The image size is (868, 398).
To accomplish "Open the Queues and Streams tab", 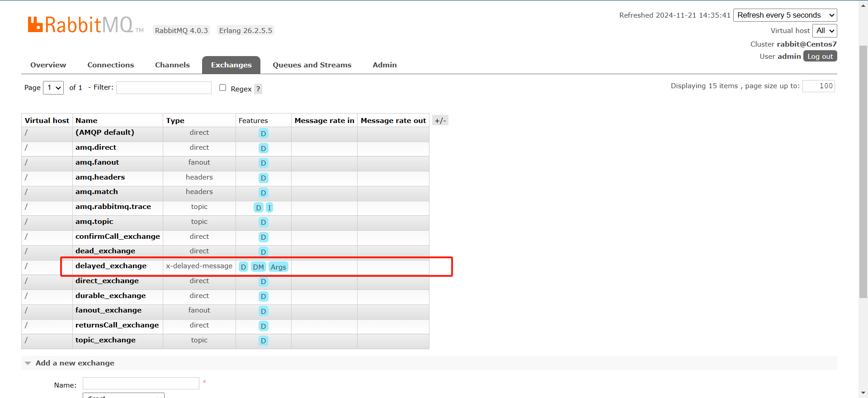I will pyautogui.click(x=312, y=65).
